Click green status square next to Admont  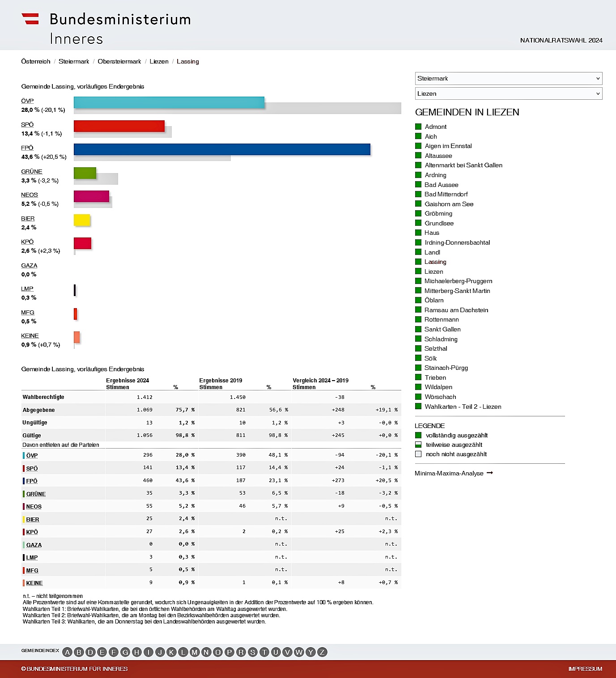[418, 127]
